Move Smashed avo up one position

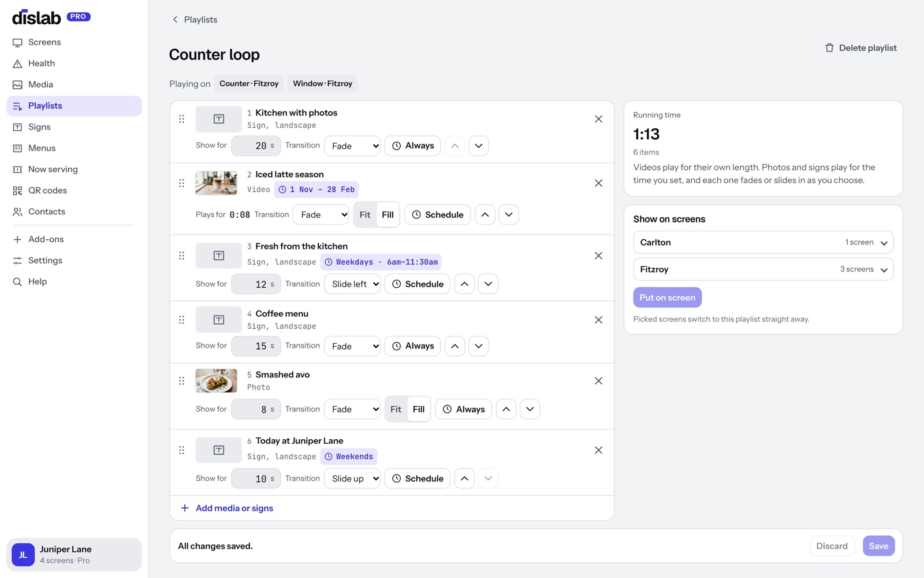(506, 409)
